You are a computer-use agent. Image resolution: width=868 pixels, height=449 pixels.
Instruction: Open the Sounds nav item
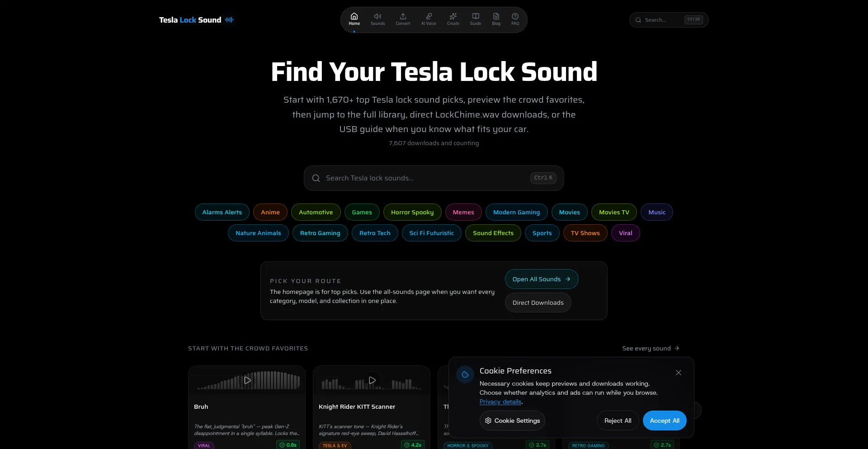(377, 19)
